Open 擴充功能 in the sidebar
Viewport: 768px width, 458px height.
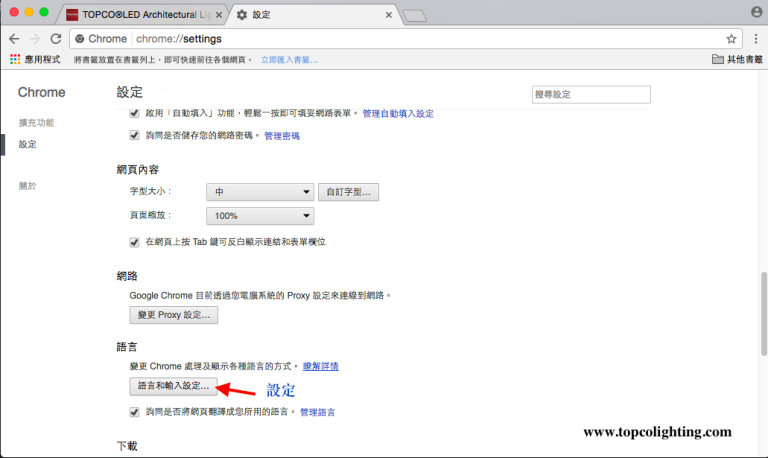coord(36,122)
